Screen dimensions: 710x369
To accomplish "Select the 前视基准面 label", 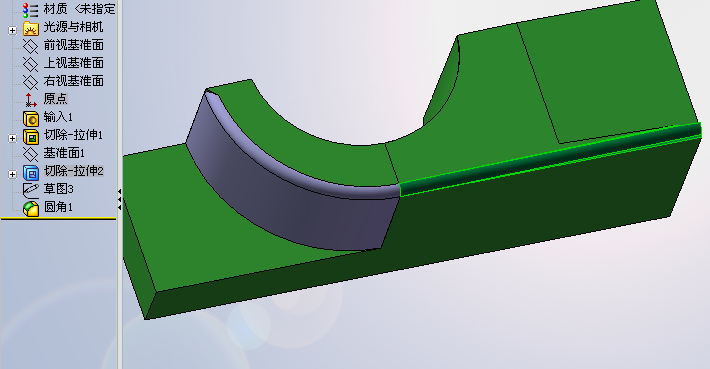I will click(x=74, y=45).
